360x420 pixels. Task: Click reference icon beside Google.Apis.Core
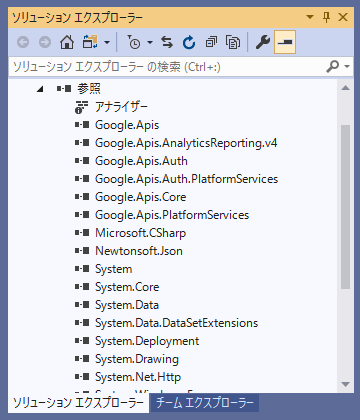tap(82, 196)
